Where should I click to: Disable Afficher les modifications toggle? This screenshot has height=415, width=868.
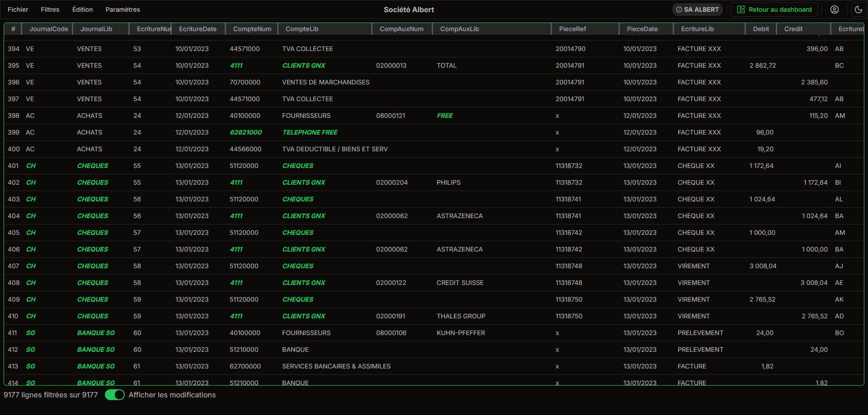pyautogui.click(x=115, y=395)
